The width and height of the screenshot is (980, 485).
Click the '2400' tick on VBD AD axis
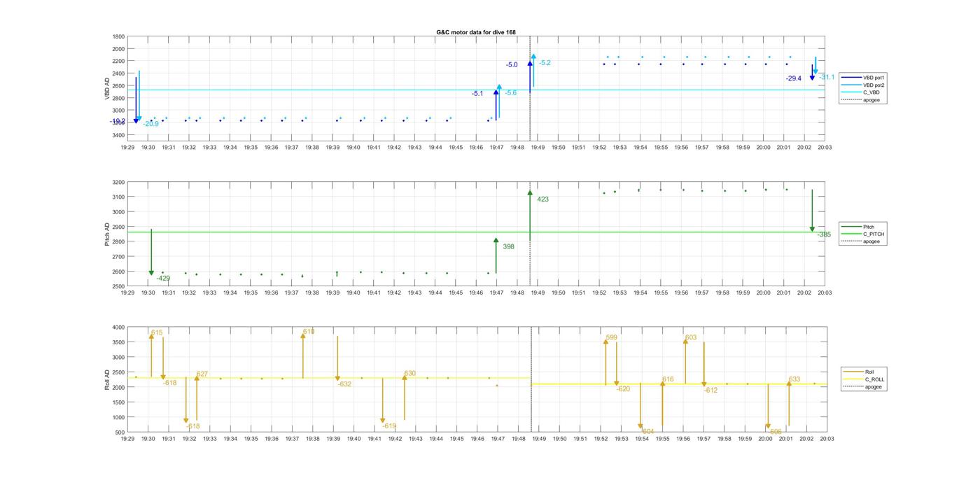click(119, 73)
